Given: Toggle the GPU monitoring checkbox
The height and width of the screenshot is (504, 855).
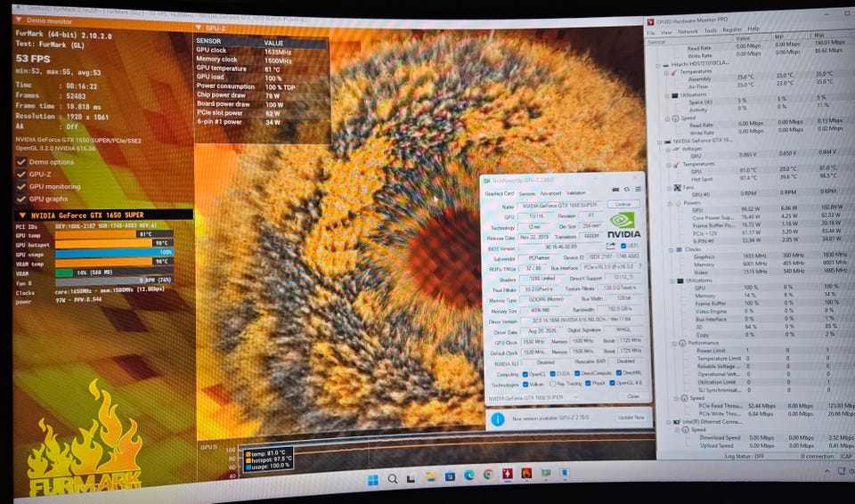Looking at the screenshot, I should click(21, 186).
